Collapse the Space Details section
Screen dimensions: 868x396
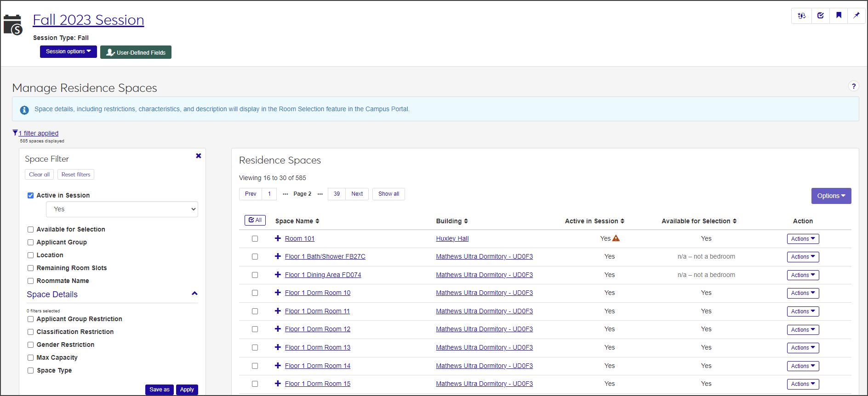194,294
